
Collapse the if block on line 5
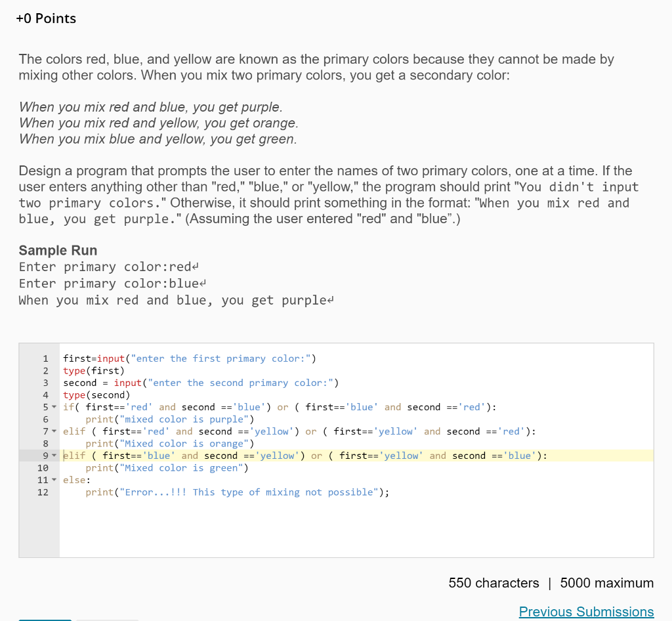coord(54,407)
